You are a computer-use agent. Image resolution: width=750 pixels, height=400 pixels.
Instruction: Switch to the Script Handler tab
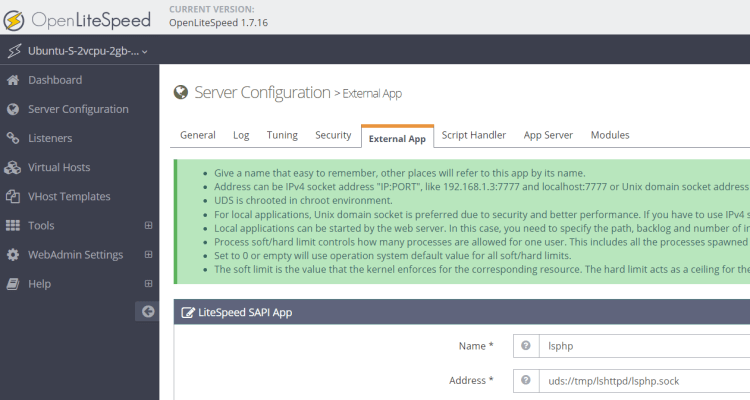[x=474, y=135]
